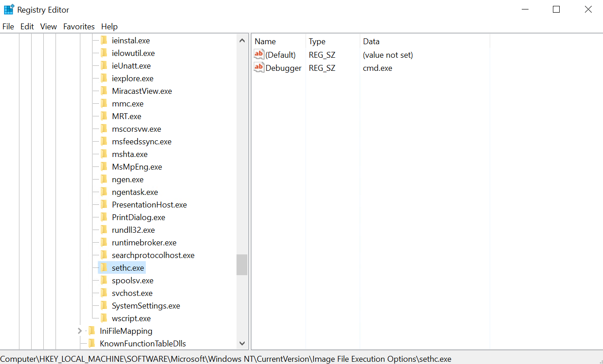The height and width of the screenshot is (364, 603).
Task: Click the folder icon for ngentask.exe
Action: coord(104,192)
